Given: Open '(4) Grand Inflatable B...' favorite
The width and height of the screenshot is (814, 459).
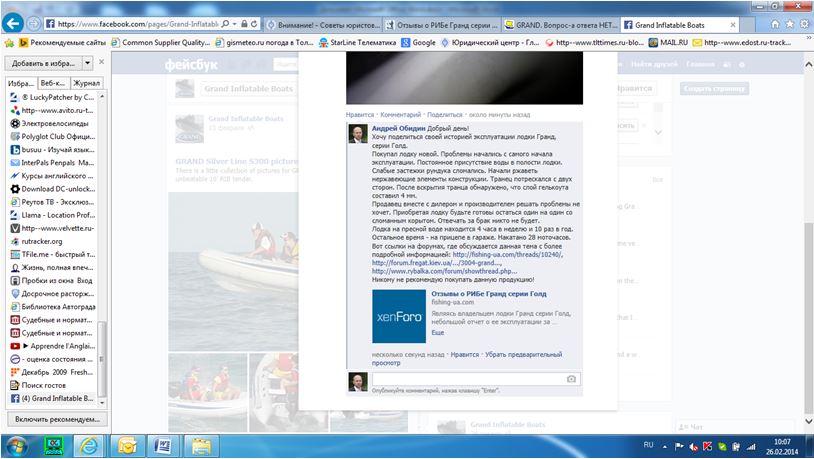Looking at the screenshot, I should pos(53,398).
